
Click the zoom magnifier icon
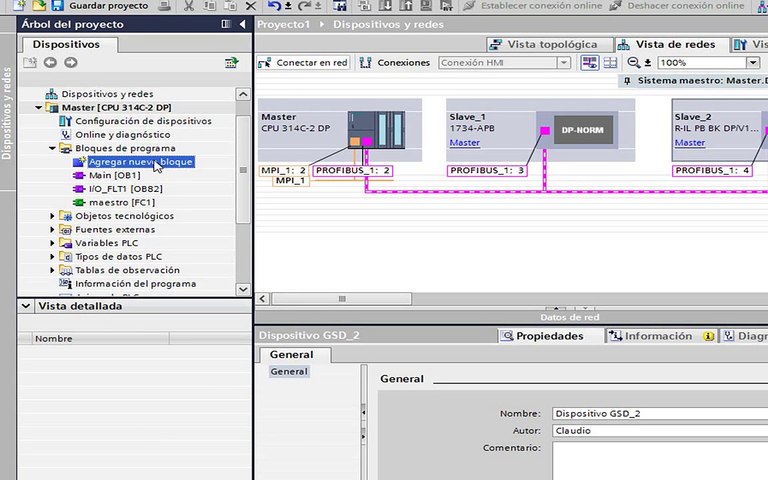click(633, 63)
